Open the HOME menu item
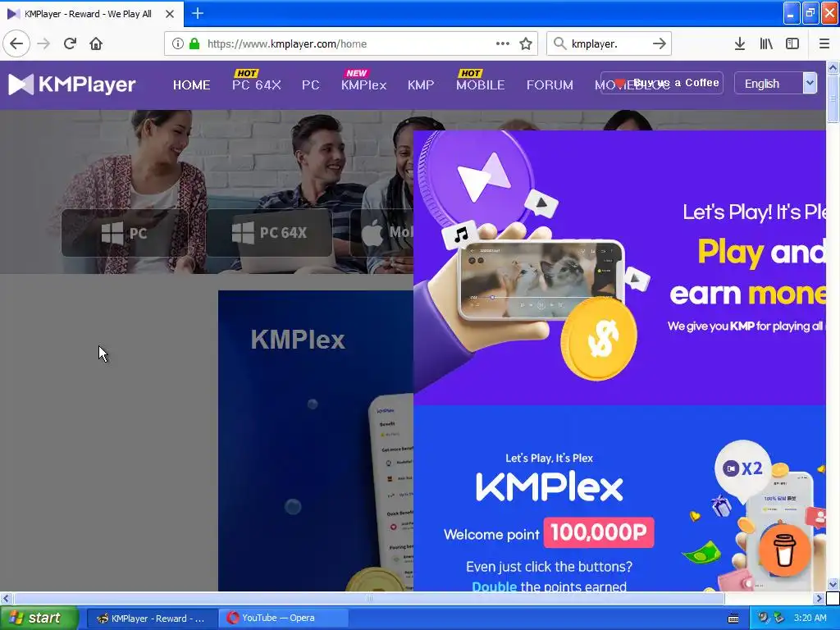Image resolution: width=840 pixels, height=630 pixels. click(x=191, y=85)
